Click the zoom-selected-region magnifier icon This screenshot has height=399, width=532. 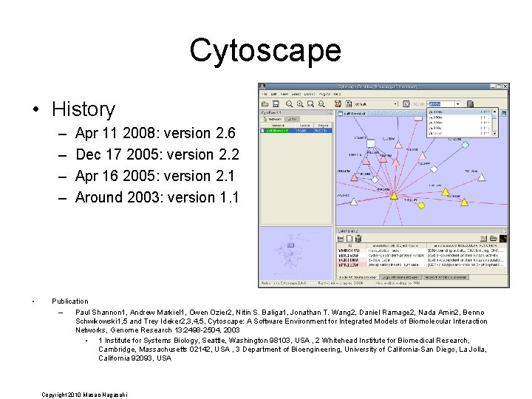(310, 104)
